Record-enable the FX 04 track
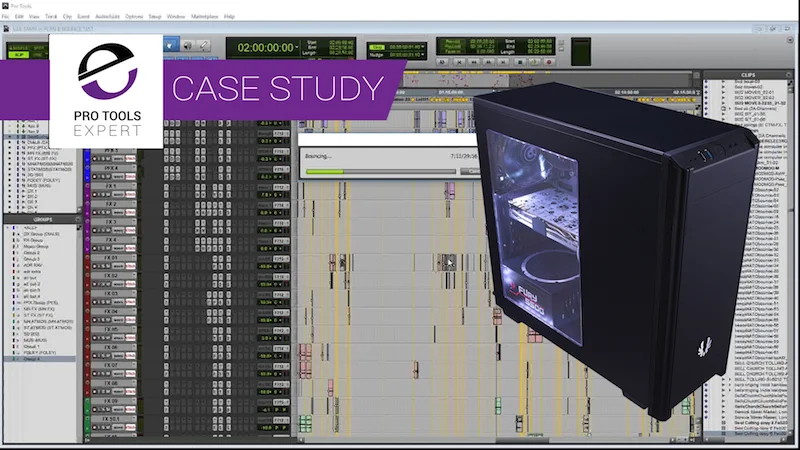 95,320
